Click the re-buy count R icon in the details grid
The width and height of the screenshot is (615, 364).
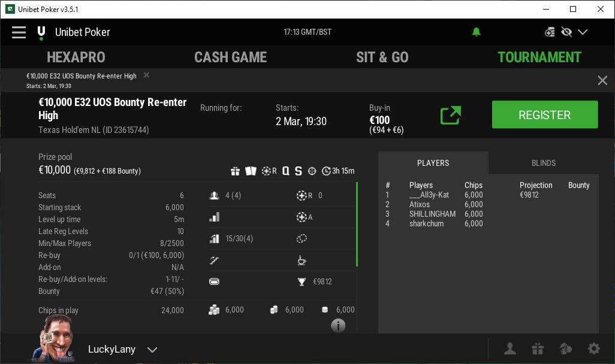pyautogui.click(x=305, y=196)
